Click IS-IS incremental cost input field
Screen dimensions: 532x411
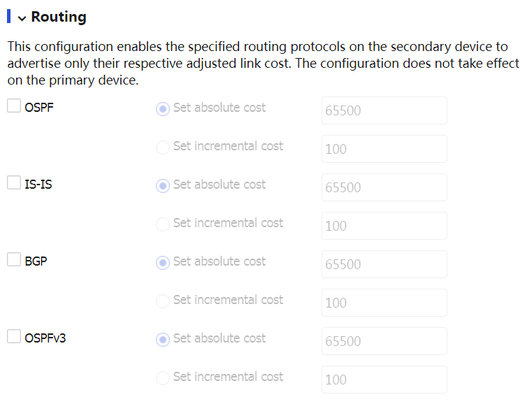click(384, 226)
